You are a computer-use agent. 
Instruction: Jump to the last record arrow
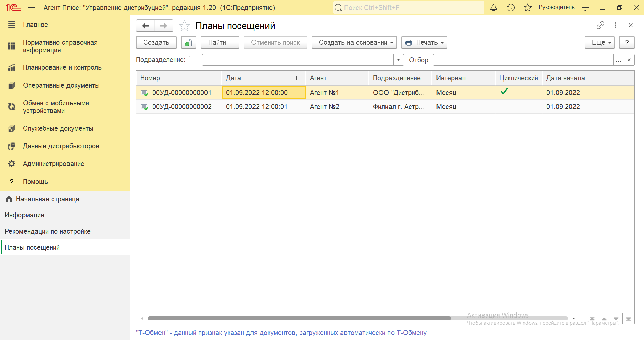tap(628, 319)
